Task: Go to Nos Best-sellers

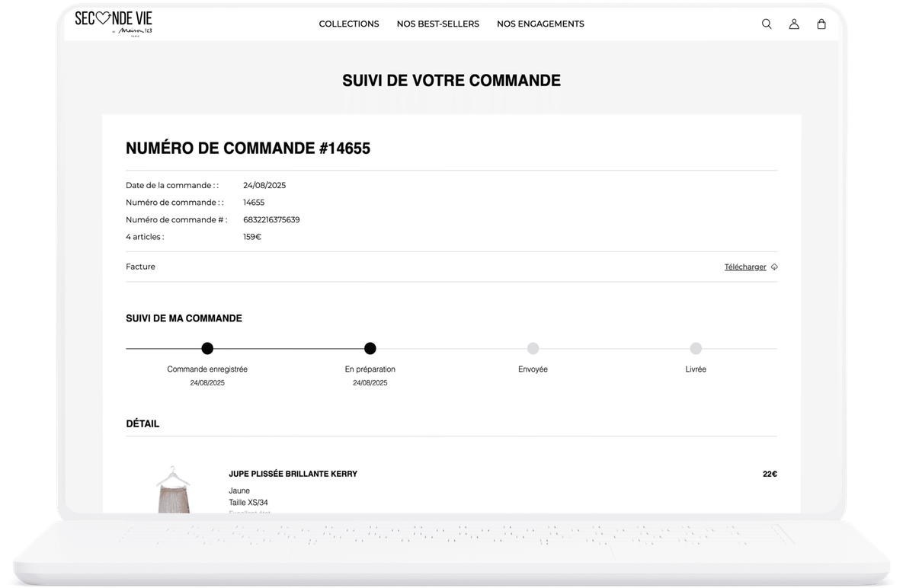Action: [437, 24]
